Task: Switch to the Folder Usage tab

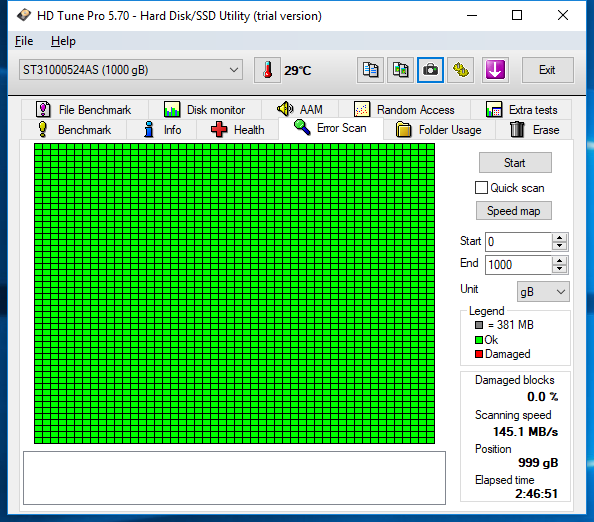Action: [439, 130]
